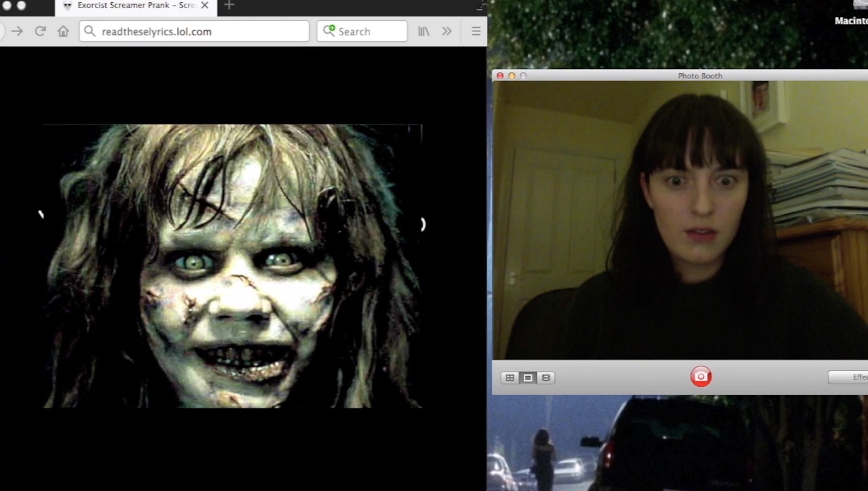The height and width of the screenshot is (491, 868).
Task: Open the browser hamburger menu
Action: (476, 31)
